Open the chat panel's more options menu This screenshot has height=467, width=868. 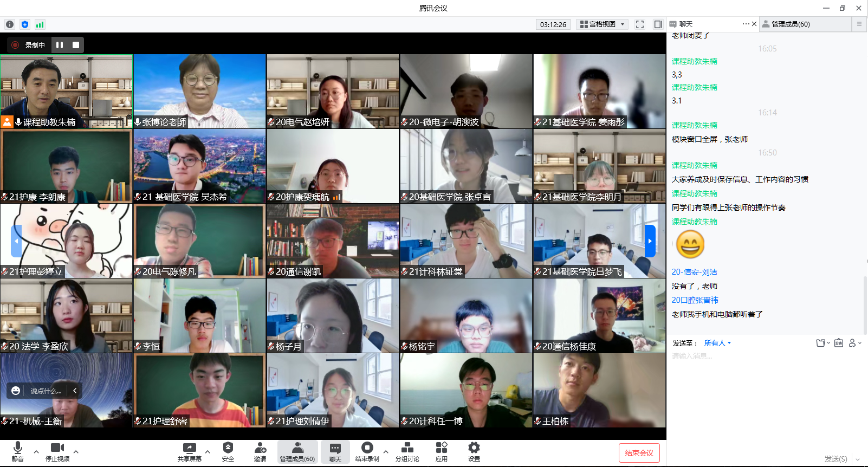(746, 24)
